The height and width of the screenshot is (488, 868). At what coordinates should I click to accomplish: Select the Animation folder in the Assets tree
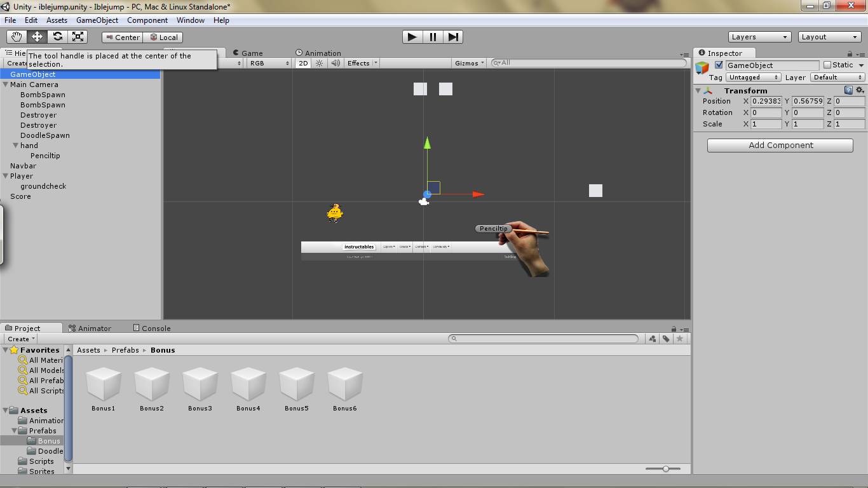click(41, 421)
